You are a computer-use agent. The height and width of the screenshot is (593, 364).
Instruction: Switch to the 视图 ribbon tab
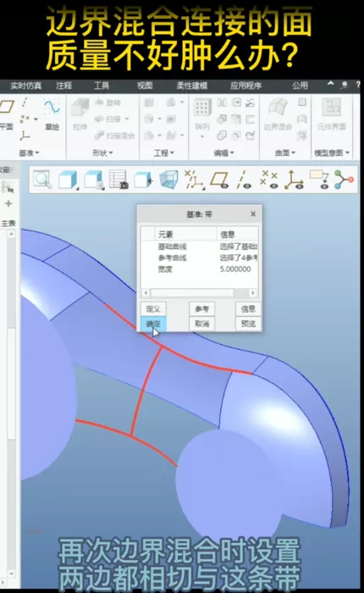(x=145, y=86)
